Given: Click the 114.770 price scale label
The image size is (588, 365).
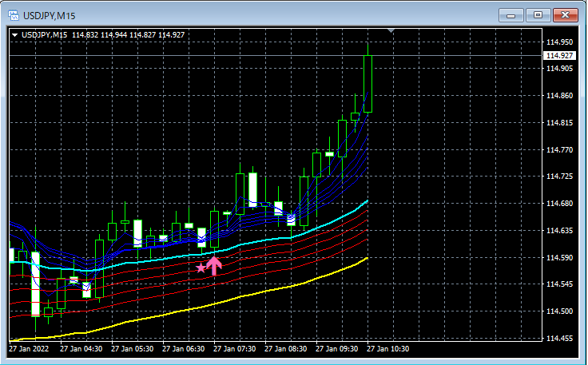Looking at the screenshot, I should (559, 150).
